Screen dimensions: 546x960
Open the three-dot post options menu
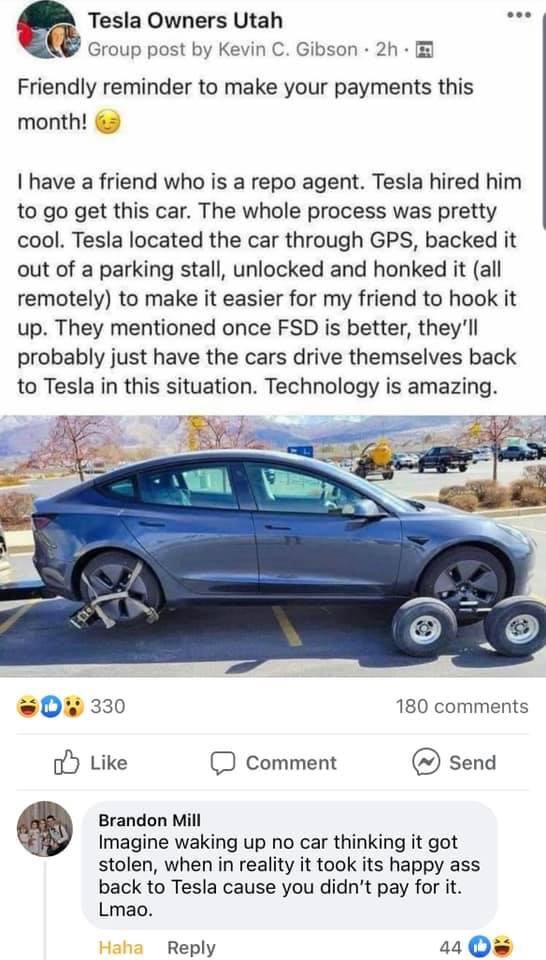click(x=515, y=13)
